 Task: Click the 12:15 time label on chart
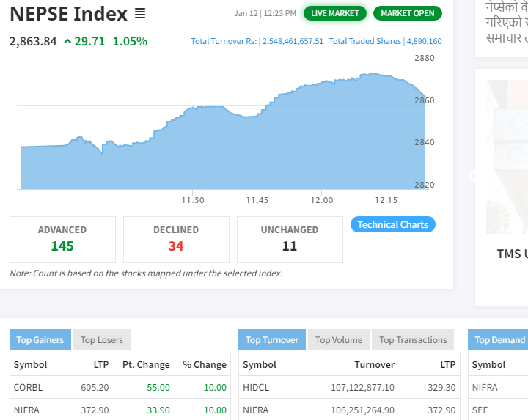[x=386, y=200]
